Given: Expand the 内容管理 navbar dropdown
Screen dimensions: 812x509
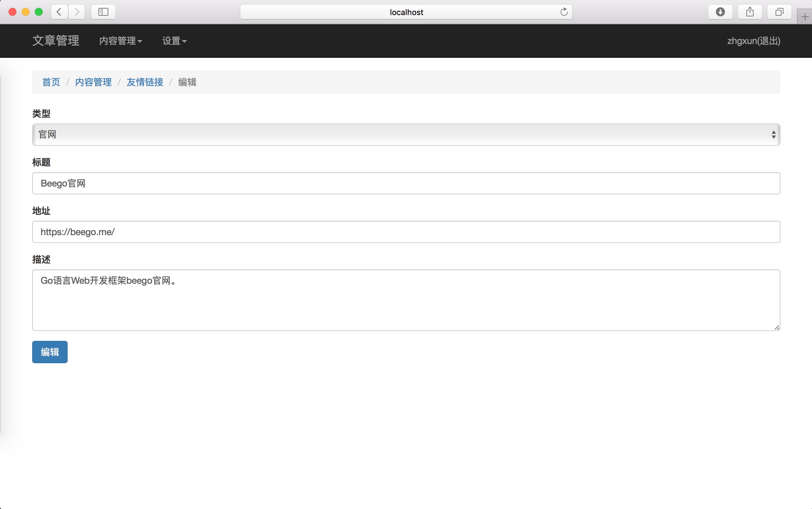Looking at the screenshot, I should tap(120, 41).
